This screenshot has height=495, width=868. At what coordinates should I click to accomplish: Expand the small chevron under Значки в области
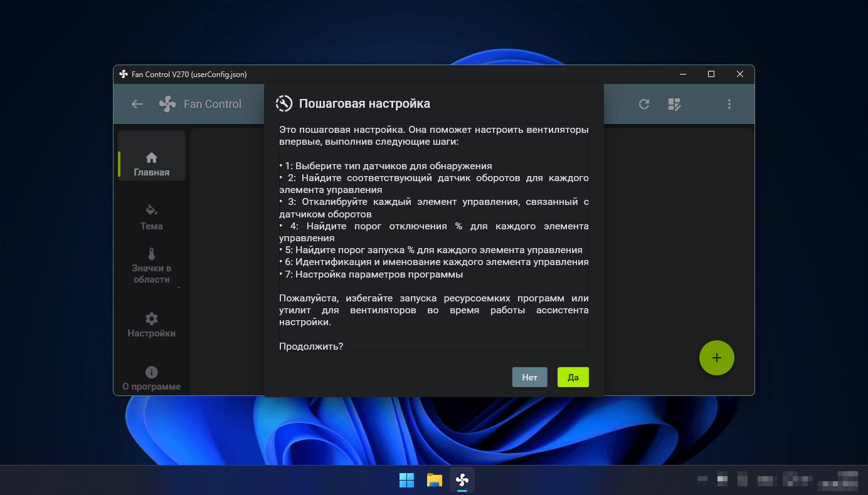click(179, 288)
